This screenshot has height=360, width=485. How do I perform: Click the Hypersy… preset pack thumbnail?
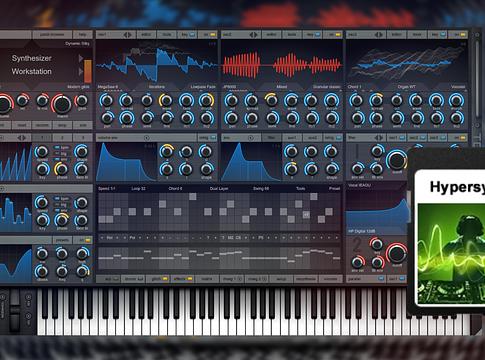(452, 253)
